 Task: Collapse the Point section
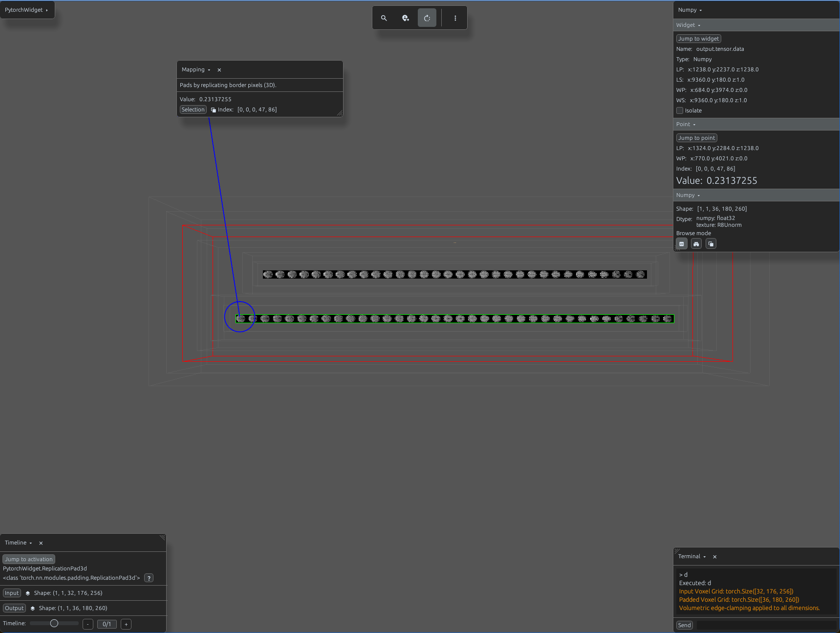[686, 125]
